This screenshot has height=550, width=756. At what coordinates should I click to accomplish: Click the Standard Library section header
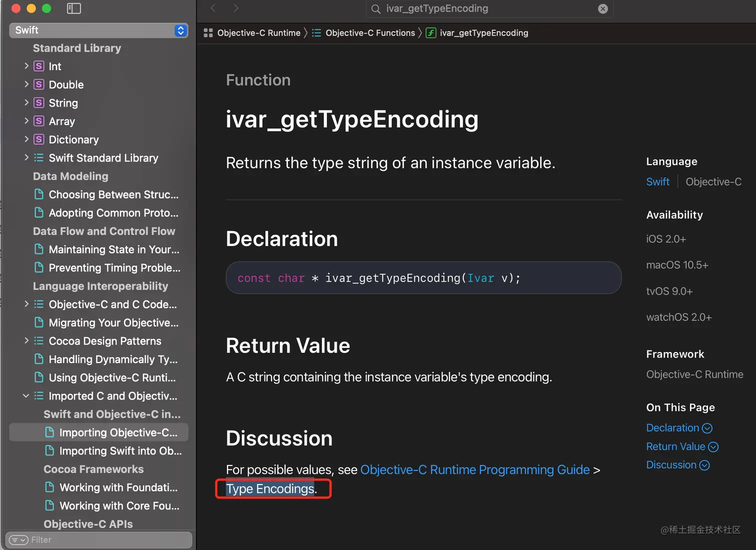[x=77, y=48]
